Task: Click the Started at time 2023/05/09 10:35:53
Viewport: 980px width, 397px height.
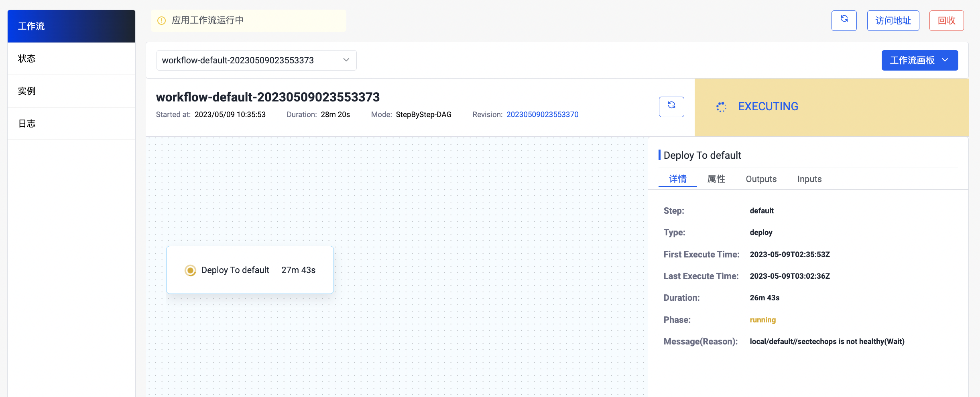Action: point(230,115)
